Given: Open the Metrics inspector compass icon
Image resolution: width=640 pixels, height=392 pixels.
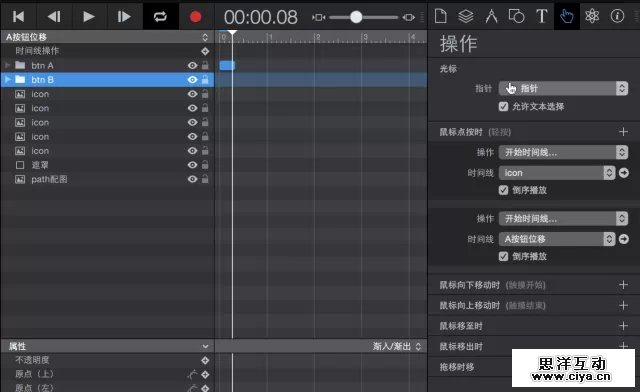Looking at the screenshot, I should tap(491, 16).
